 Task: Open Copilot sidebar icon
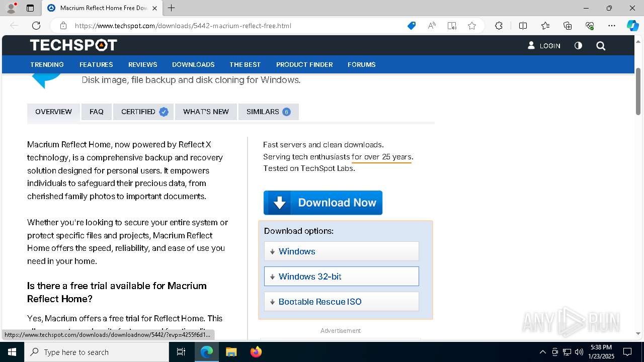632,26
